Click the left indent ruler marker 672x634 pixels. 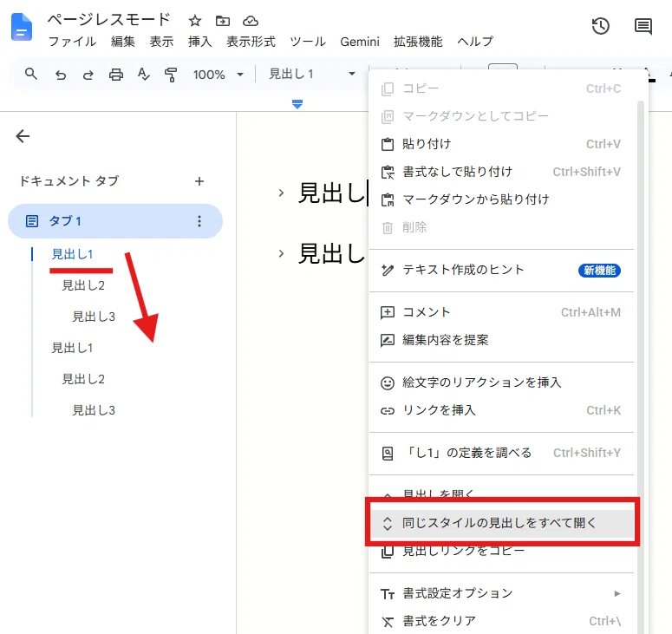coord(297,104)
